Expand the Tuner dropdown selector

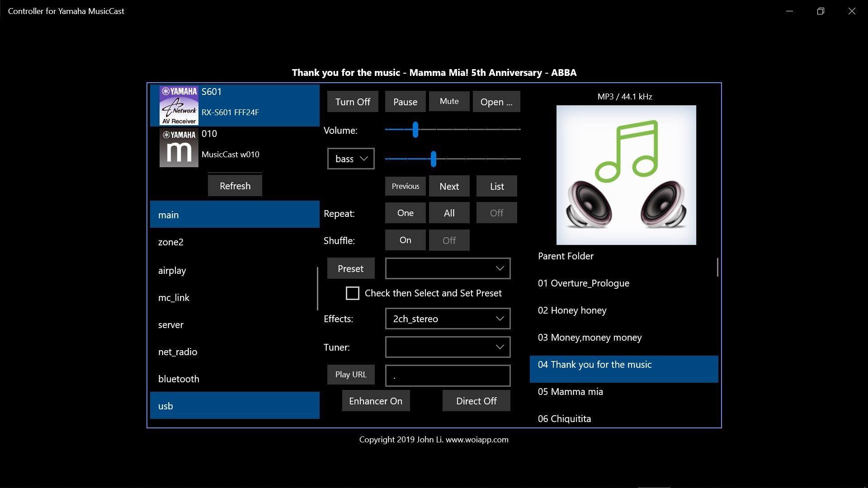click(x=500, y=346)
